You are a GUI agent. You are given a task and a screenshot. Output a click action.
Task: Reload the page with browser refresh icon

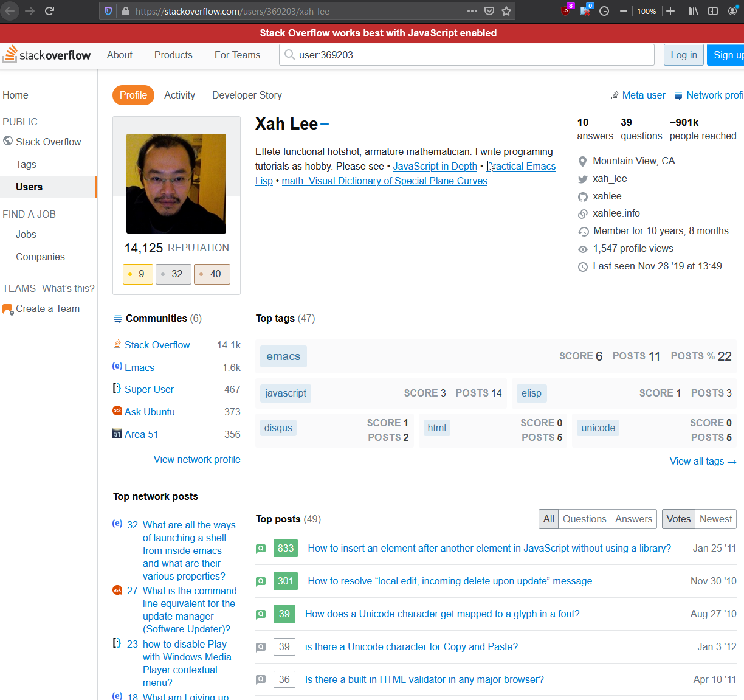point(50,11)
